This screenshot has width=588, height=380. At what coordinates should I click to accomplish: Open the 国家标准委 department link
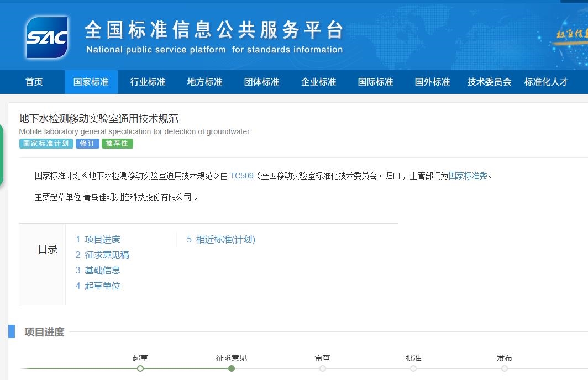pos(468,176)
